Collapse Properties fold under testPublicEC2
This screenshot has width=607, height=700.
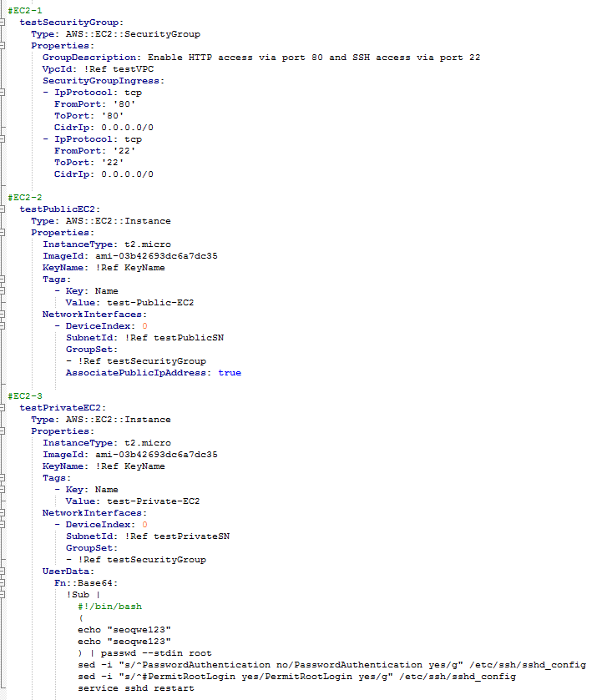tap(3, 233)
